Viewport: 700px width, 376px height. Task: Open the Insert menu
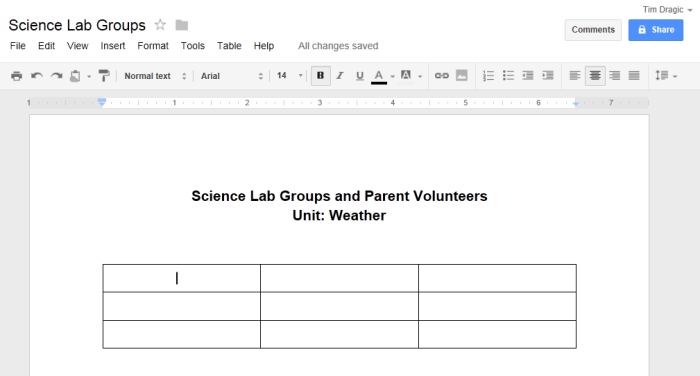(x=112, y=46)
